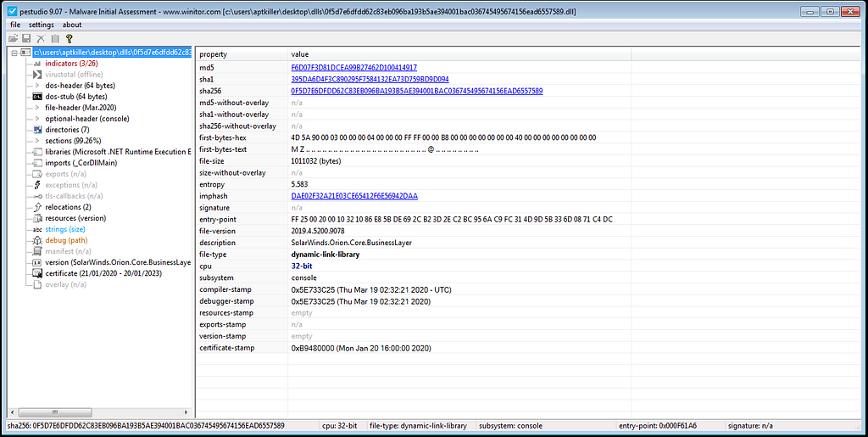Click the debug bug icon
The image size is (868, 437).
click(x=37, y=240)
